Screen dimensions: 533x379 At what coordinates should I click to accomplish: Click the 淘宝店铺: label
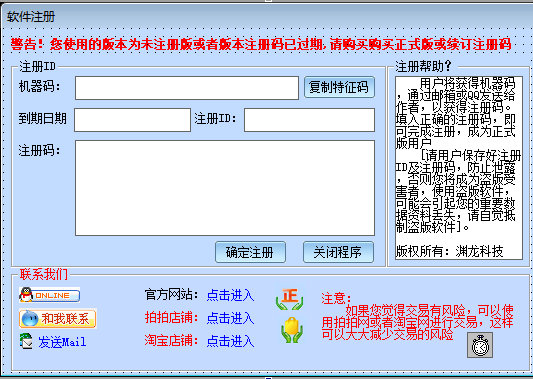pyautogui.click(x=172, y=340)
